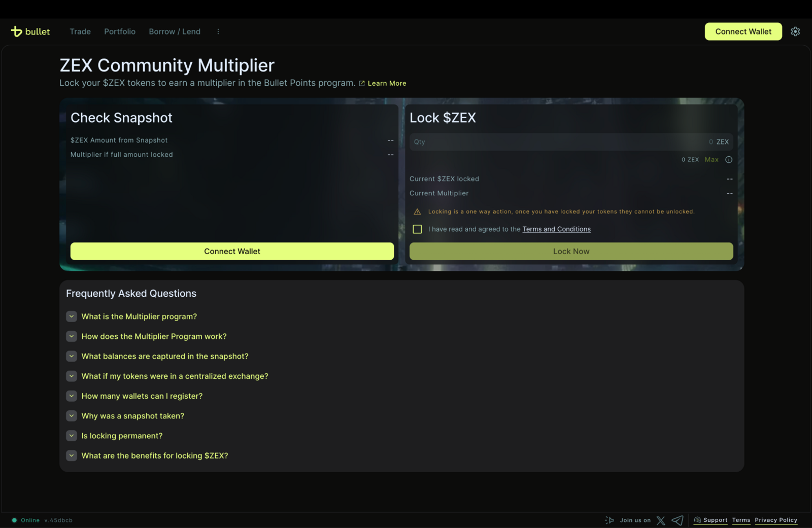Expand 'How does the Multiplier Program work?'
Image resolution: width=812 pixels, height=528 pixels.
72,336
